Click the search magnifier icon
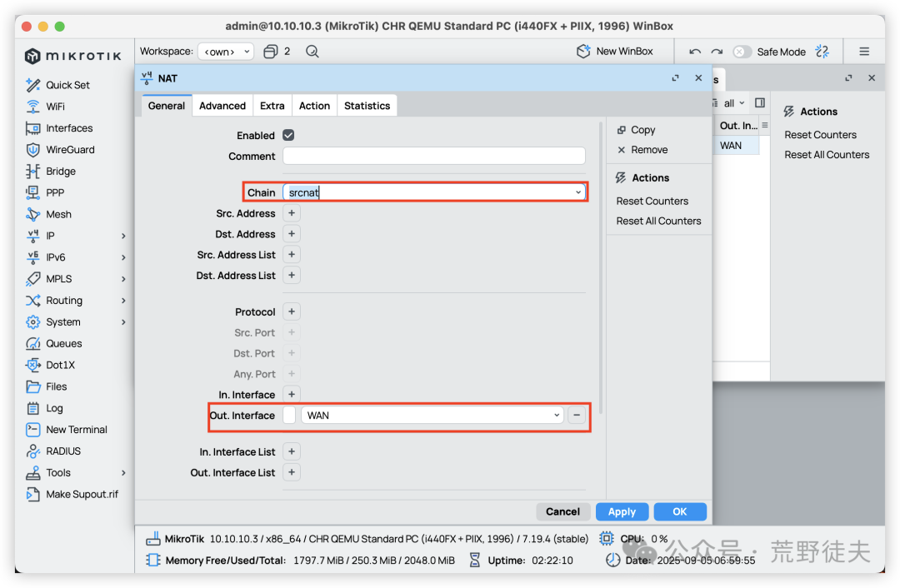 [x=312, y=52]
